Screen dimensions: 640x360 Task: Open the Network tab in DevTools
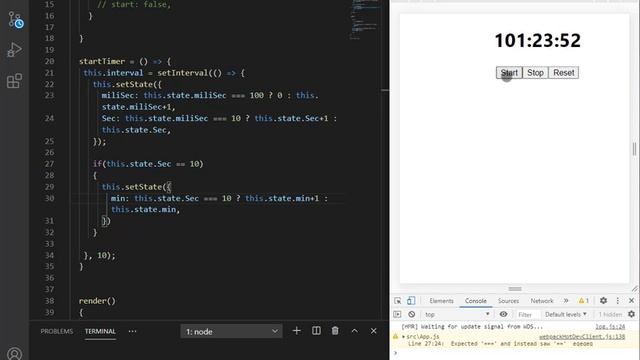point(542,301)
